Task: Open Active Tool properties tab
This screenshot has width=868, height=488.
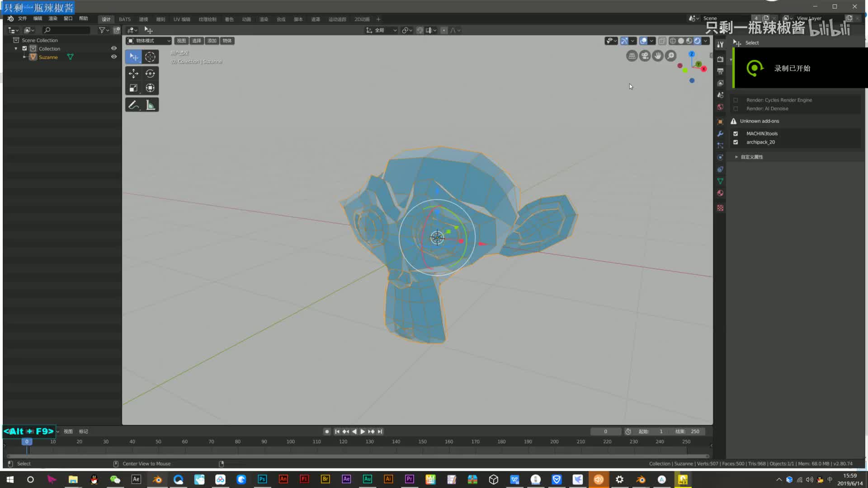Action: point(720,44)
